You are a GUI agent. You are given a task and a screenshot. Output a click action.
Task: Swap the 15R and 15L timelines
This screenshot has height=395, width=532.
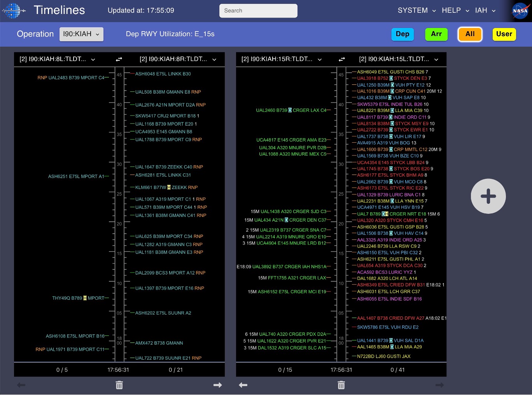point(341,59)
